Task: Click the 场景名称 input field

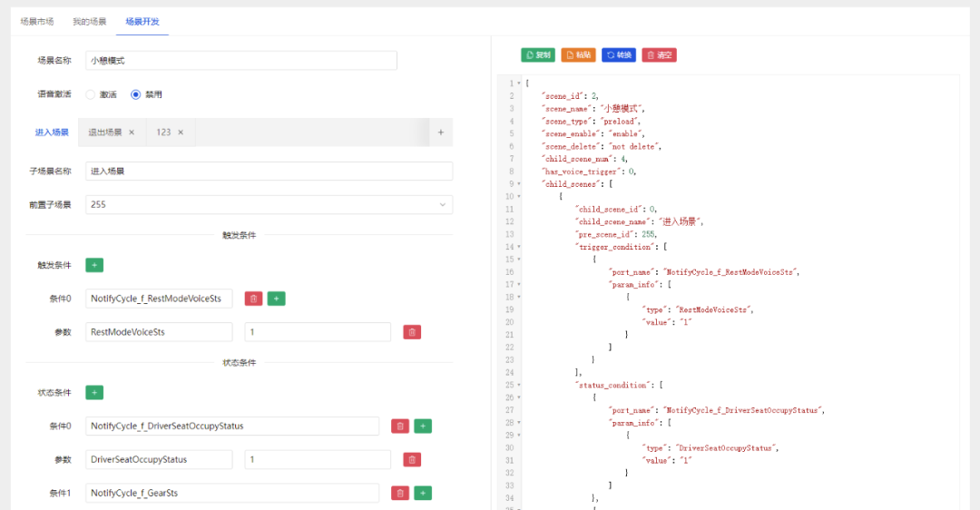Action: tap(241, 60)
